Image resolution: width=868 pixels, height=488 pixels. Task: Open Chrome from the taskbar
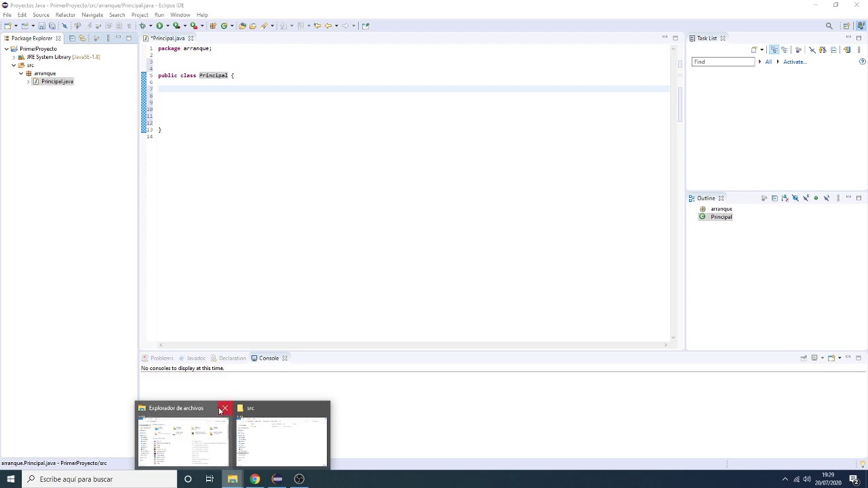(x=254, y=479)
